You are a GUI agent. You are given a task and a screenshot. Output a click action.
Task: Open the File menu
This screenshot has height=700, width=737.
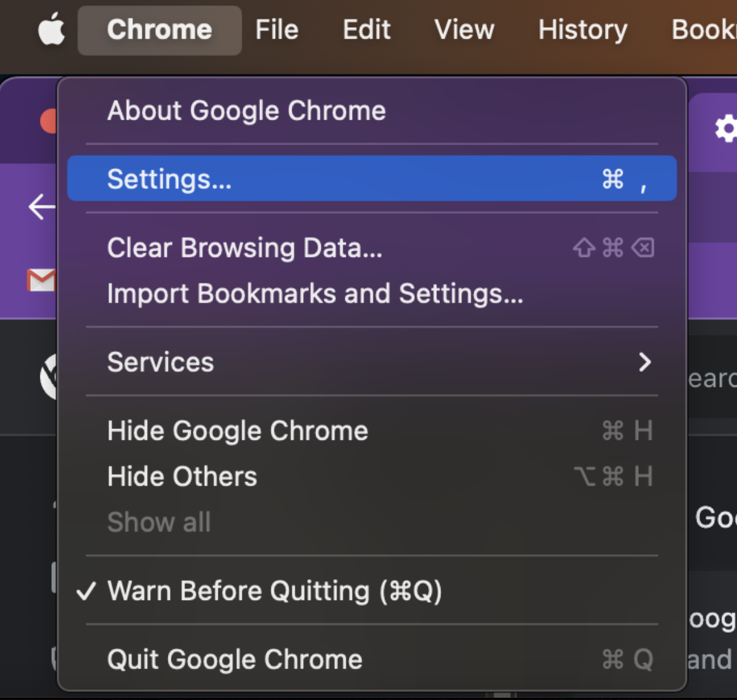pyautogui.click(x=277, y=30)
